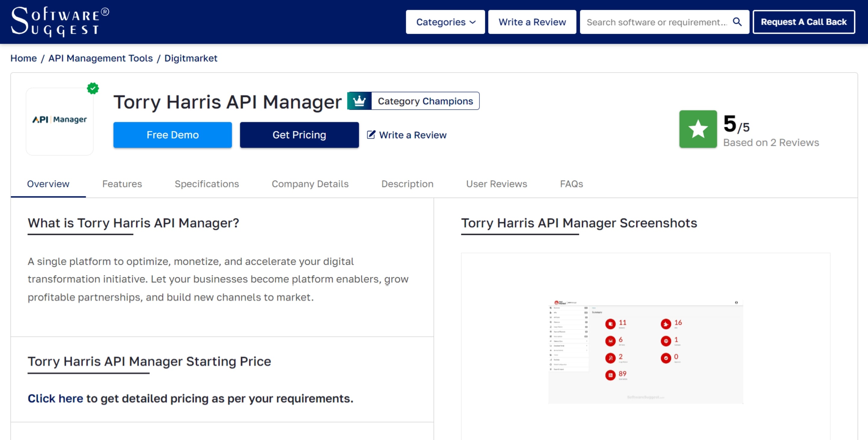
Task: Click the Screenshots section heading
Action: [x=579, y=223]
